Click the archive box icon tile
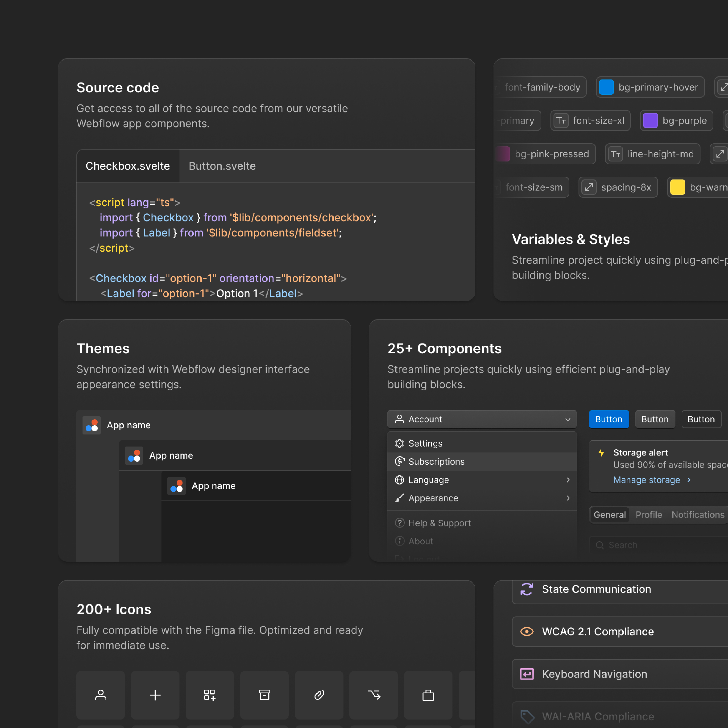Image resolution: width=728 pixels, height=728 pixels. [264, 695]
